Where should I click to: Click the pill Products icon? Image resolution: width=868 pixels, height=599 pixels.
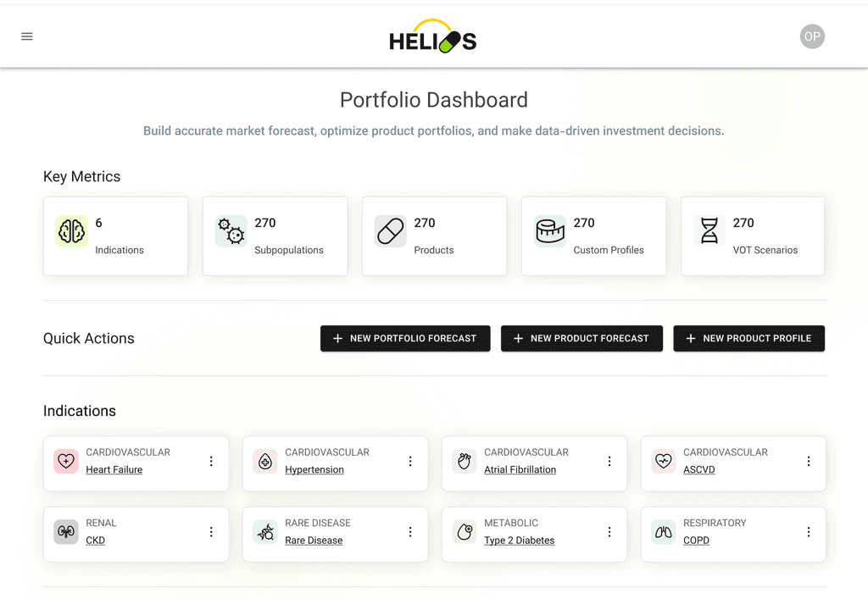point(390,230)
